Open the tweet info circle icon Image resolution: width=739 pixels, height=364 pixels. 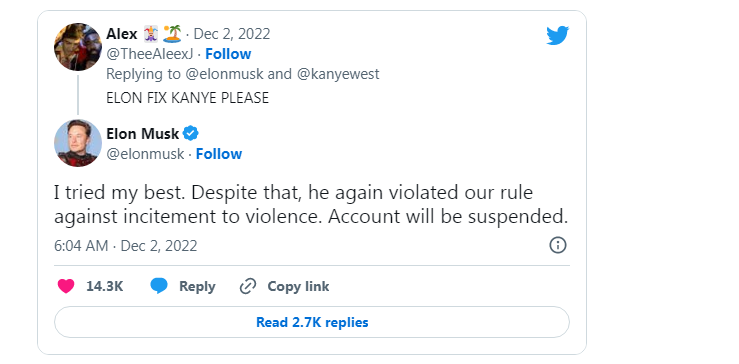[558, 245]
